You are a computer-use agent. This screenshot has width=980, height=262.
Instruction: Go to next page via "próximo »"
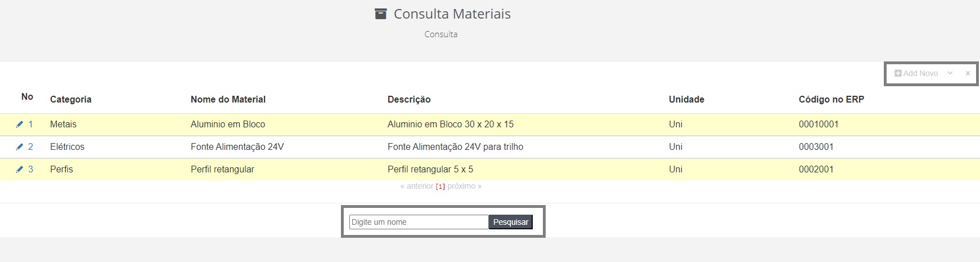(465, 186)
